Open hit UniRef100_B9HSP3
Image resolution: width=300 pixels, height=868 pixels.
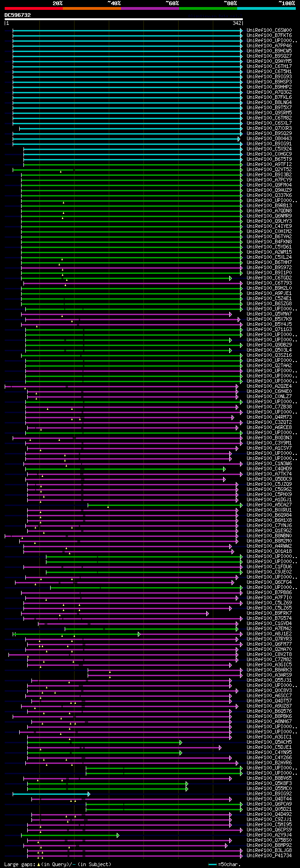(269, 82)
